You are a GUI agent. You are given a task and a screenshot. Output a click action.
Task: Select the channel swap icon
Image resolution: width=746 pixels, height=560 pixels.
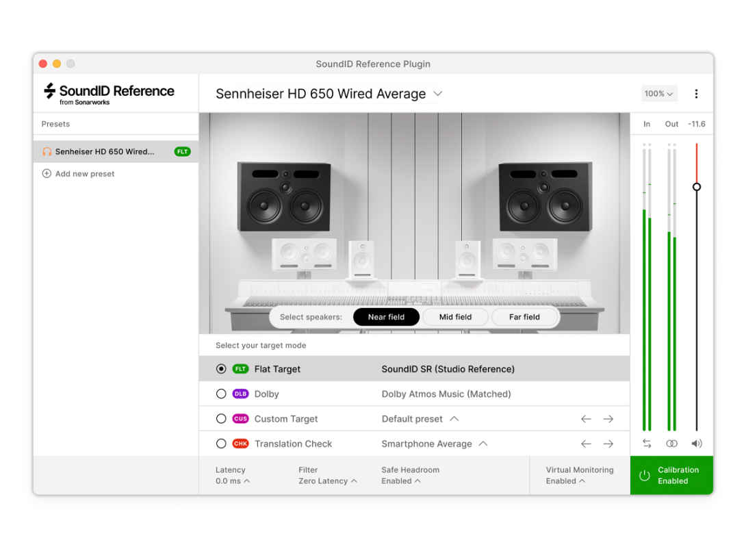(647, 444)
